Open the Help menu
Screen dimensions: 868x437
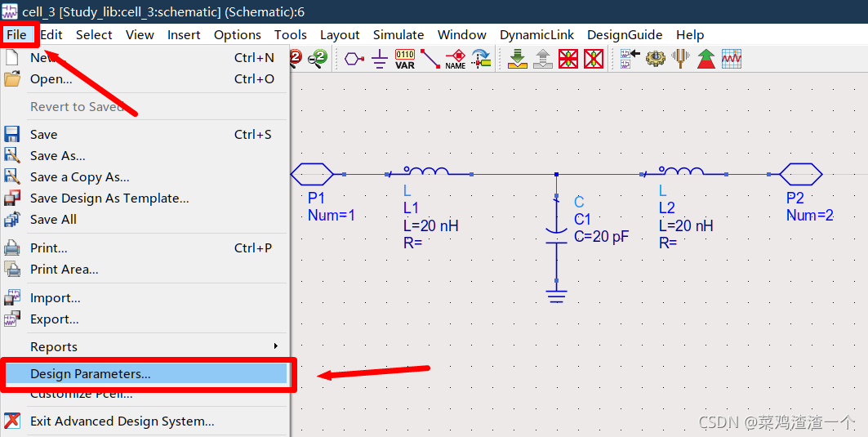[690, 35]
